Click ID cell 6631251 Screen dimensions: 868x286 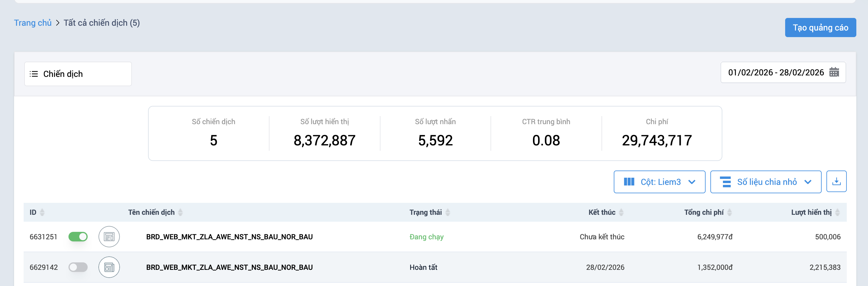coord(43,237)
